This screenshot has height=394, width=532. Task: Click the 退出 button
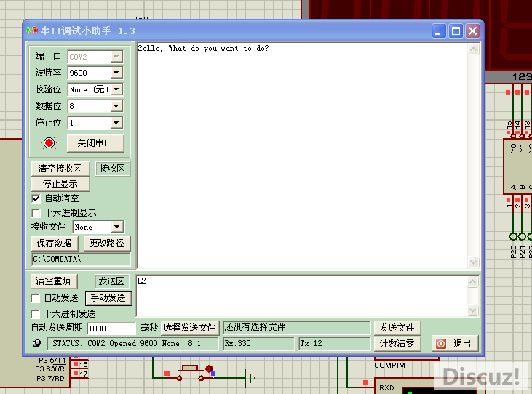tap(455, 344)
